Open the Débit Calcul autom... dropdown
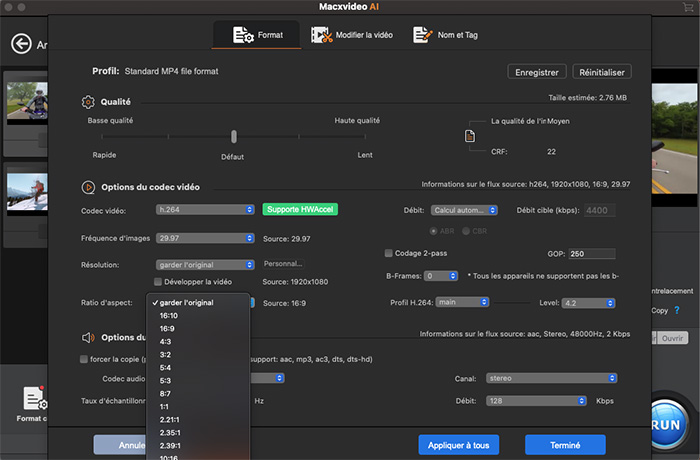The height and width of the screenshot is (460, 700). coord(464,210)
